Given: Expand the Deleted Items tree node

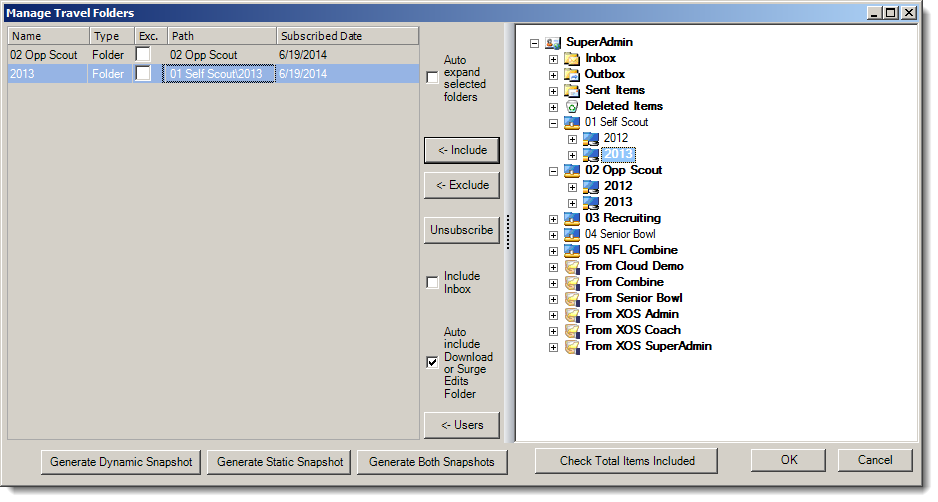Looking at the screenshot, I should point(553,107).
